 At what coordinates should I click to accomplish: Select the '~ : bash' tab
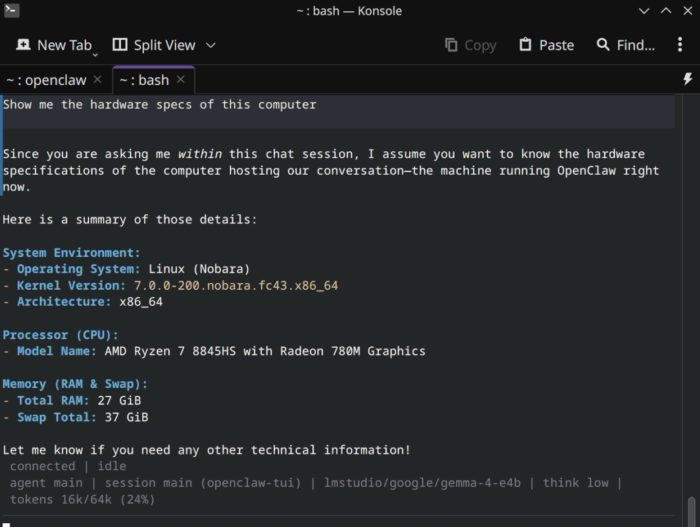click(142, 80)
